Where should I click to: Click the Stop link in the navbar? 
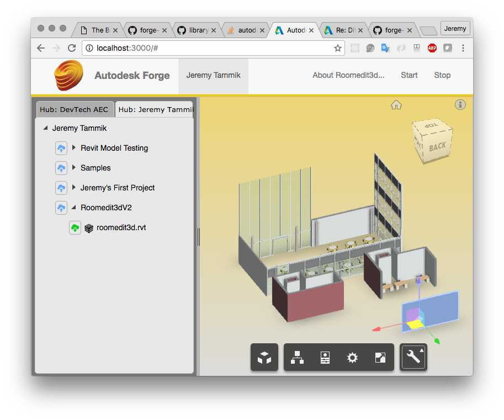pyautogui.click(x=442, y=75)
